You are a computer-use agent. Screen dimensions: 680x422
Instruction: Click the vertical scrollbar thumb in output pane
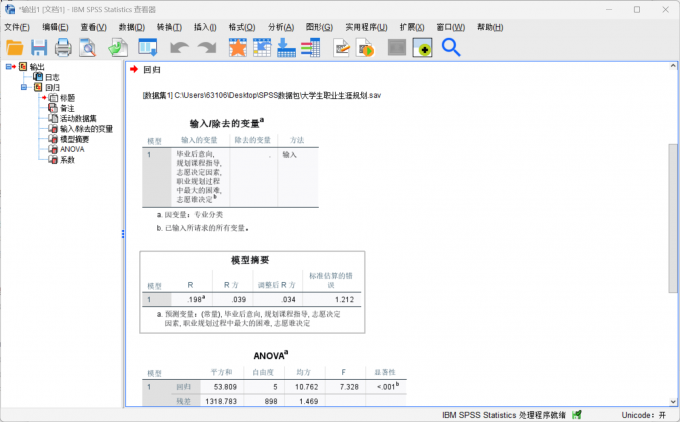pos(673,218)
